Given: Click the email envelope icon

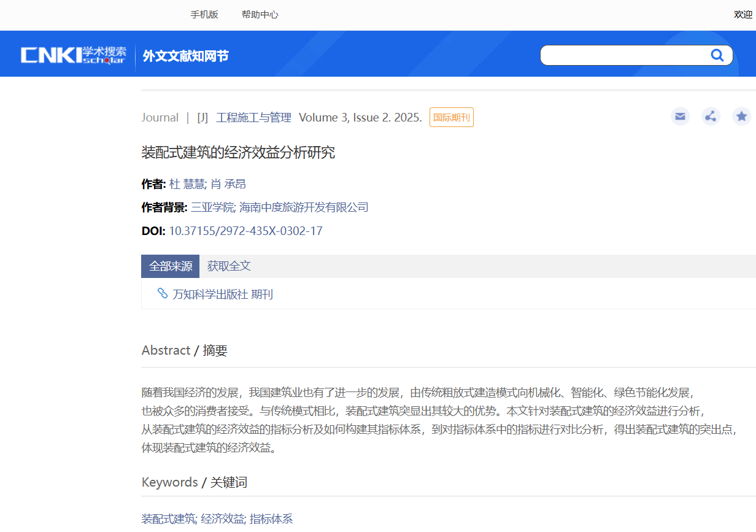Looking at the screenshot, I should [x=680, y=117].
